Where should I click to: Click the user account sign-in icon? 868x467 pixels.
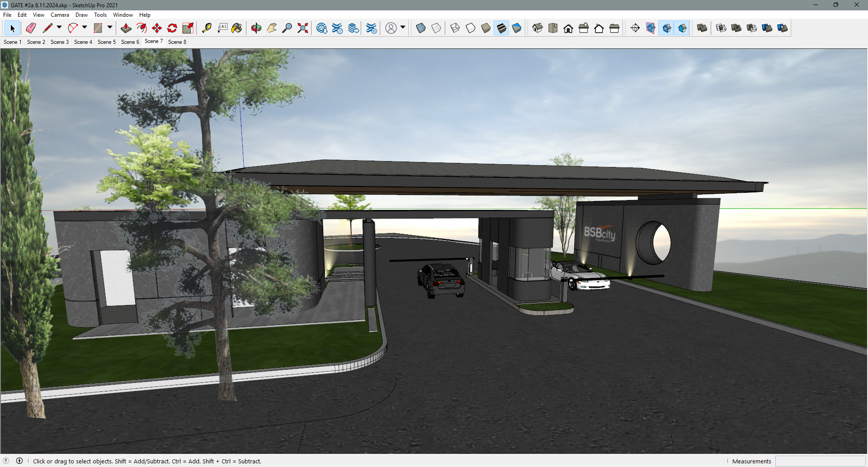[391, 28]
